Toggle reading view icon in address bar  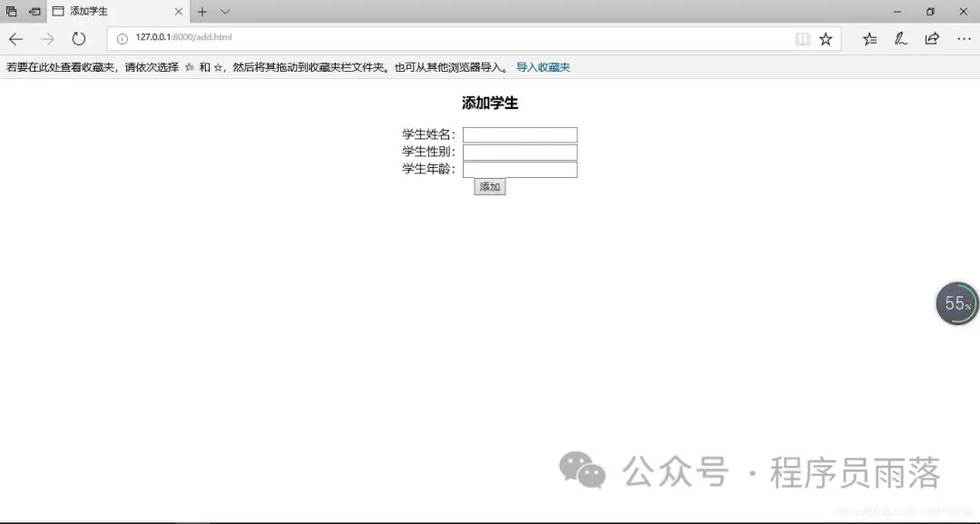802,39
